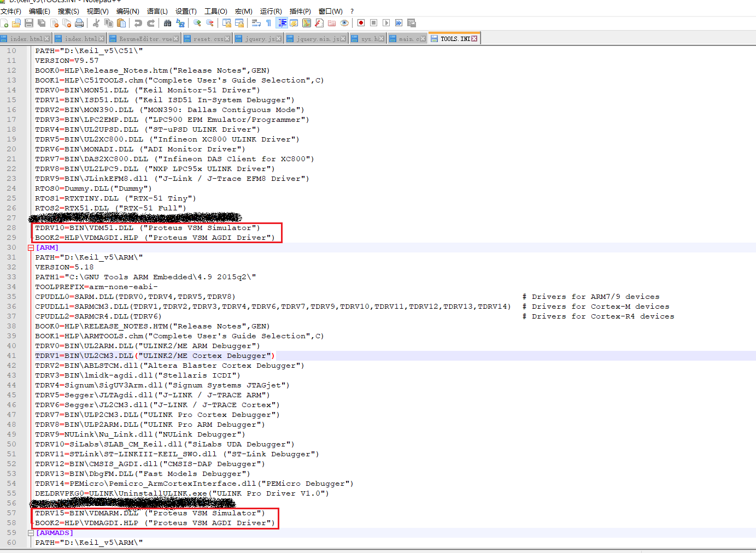Screen dimensions: 756x553
Task: Toggle word wrap toolbar icon
Action: 256,23
